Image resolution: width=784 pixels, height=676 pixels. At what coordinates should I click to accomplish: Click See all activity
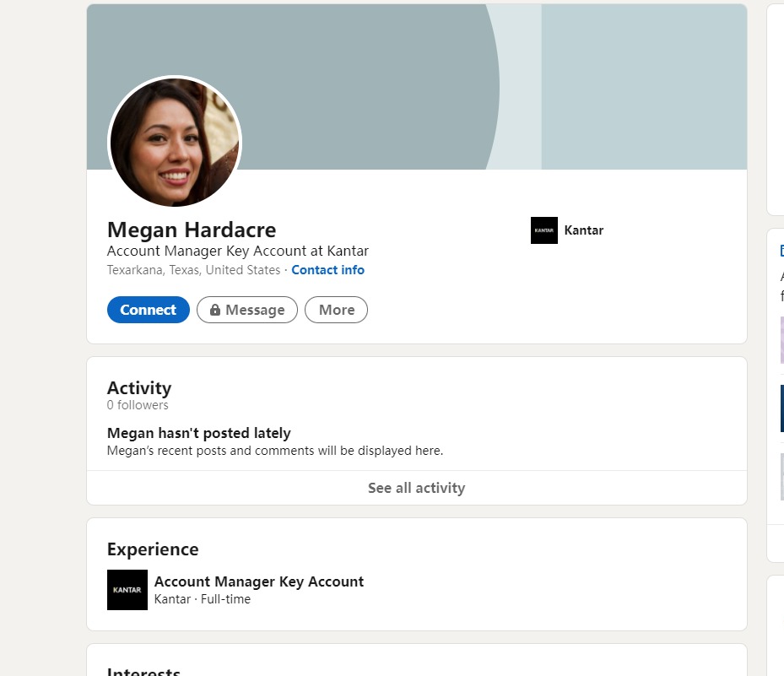pos(417,488)
